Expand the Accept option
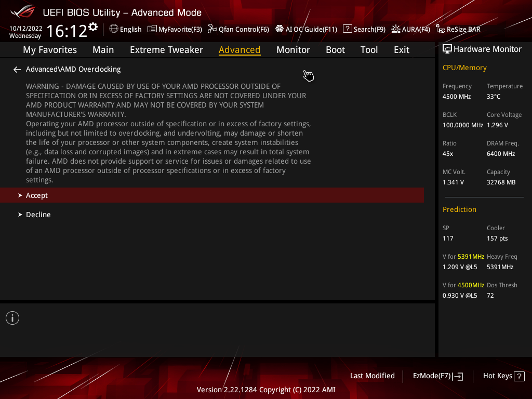 212,195
